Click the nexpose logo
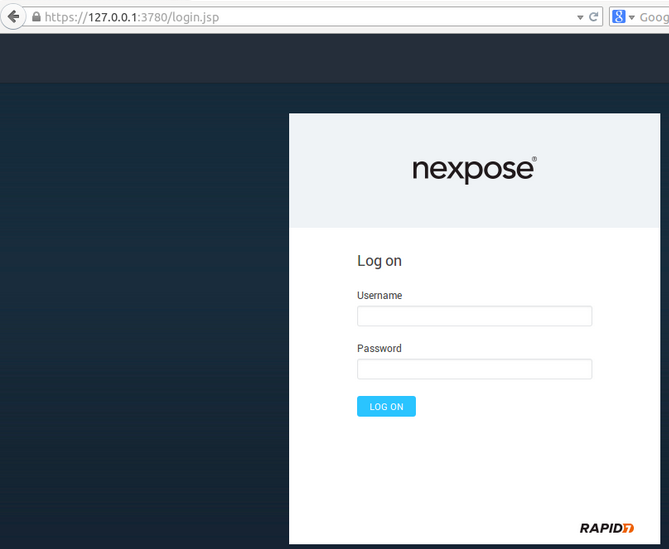669x549 pixels. pos(474,169)
